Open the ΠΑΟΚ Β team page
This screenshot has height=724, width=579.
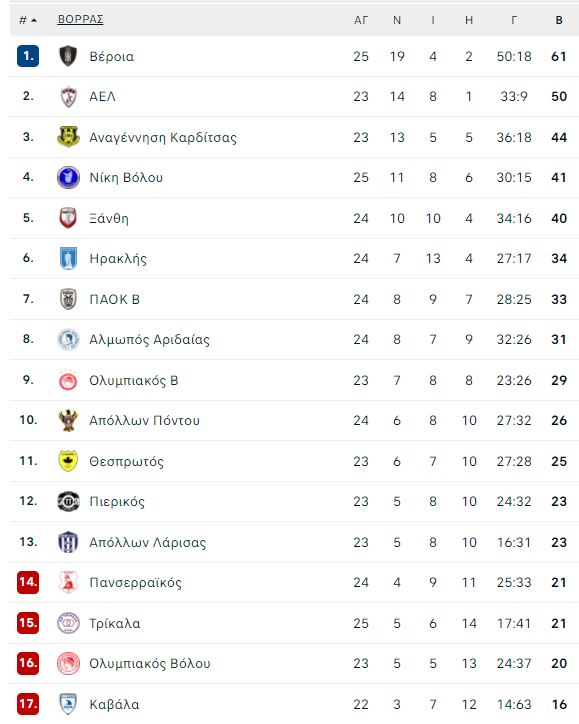tap(115, 299)
